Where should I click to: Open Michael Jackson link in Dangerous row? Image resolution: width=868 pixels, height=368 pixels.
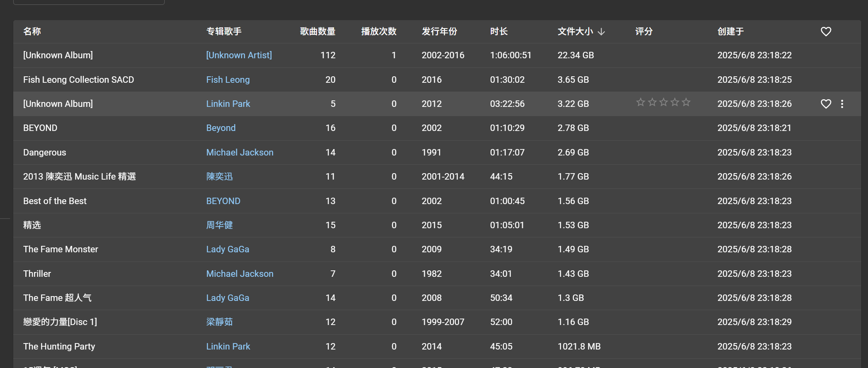tap(240, 152)
